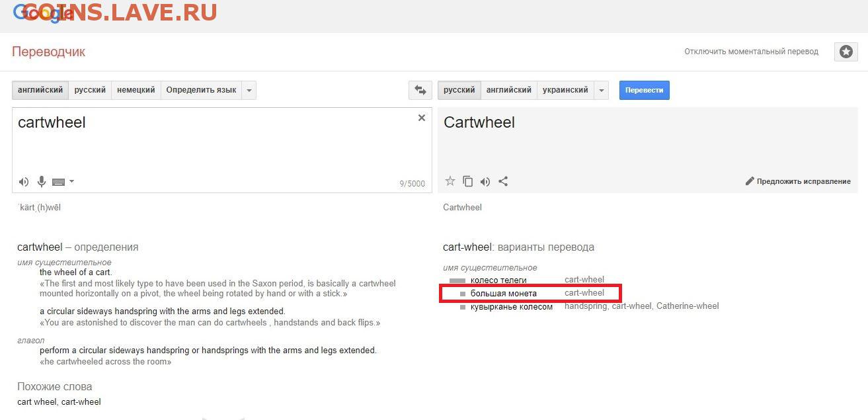
Task: Swap source and target languages
Action: point(420,90)
